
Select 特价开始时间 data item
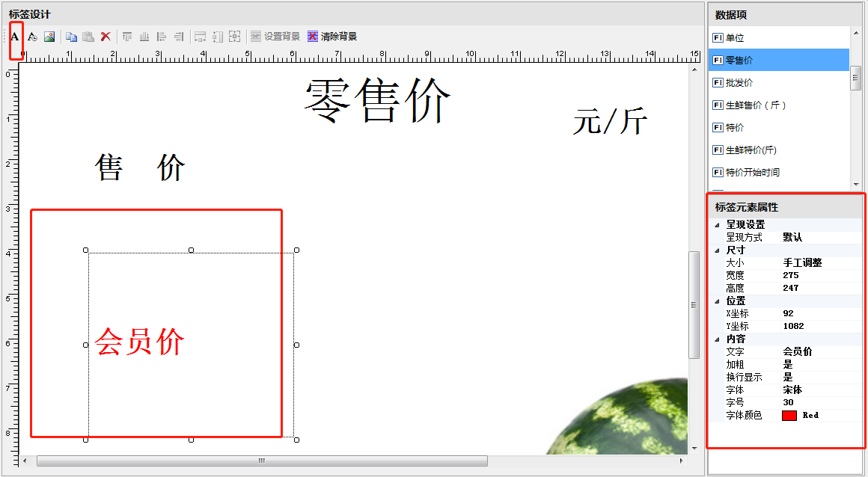point(778,172)
